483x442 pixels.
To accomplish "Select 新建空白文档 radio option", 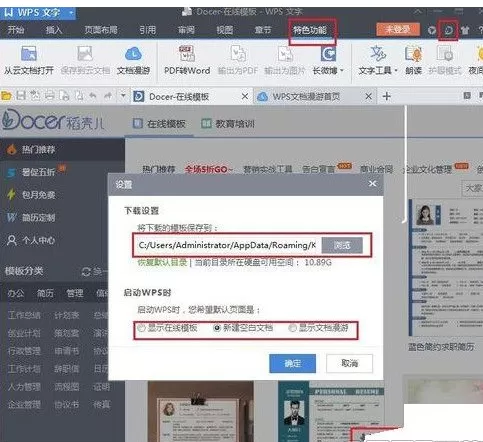I will pos(217,328).
